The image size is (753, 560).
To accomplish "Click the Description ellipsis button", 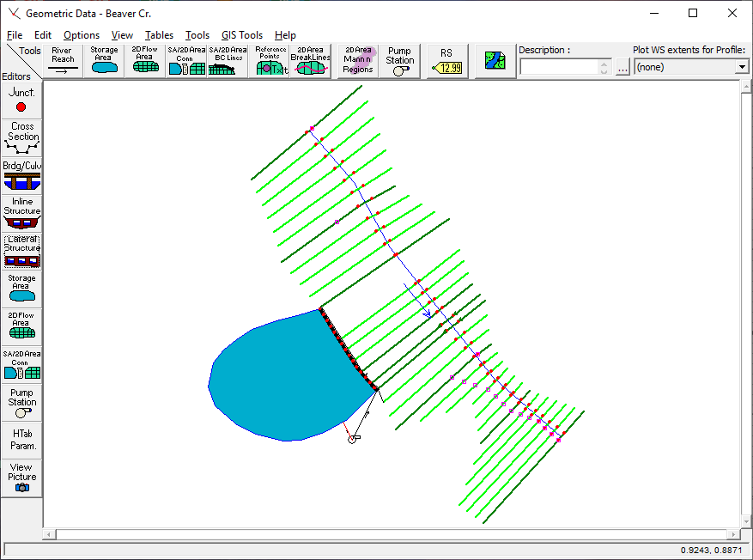I will 622,67.
